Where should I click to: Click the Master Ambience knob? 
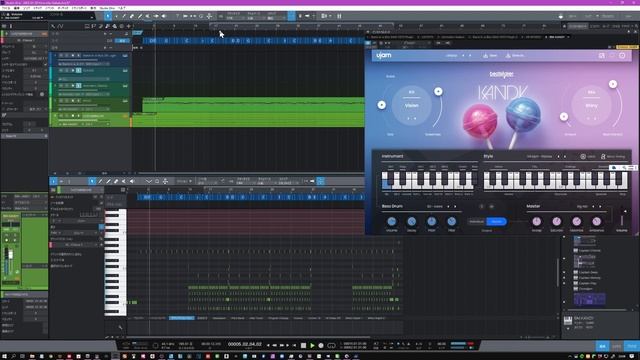pyautogui.click(x=597, y=221)
